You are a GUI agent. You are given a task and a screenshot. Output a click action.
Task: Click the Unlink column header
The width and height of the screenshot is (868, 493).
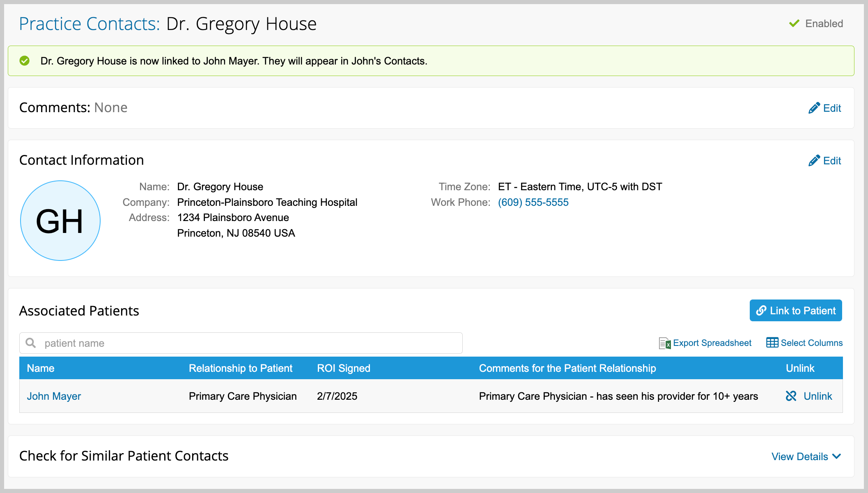800,368
